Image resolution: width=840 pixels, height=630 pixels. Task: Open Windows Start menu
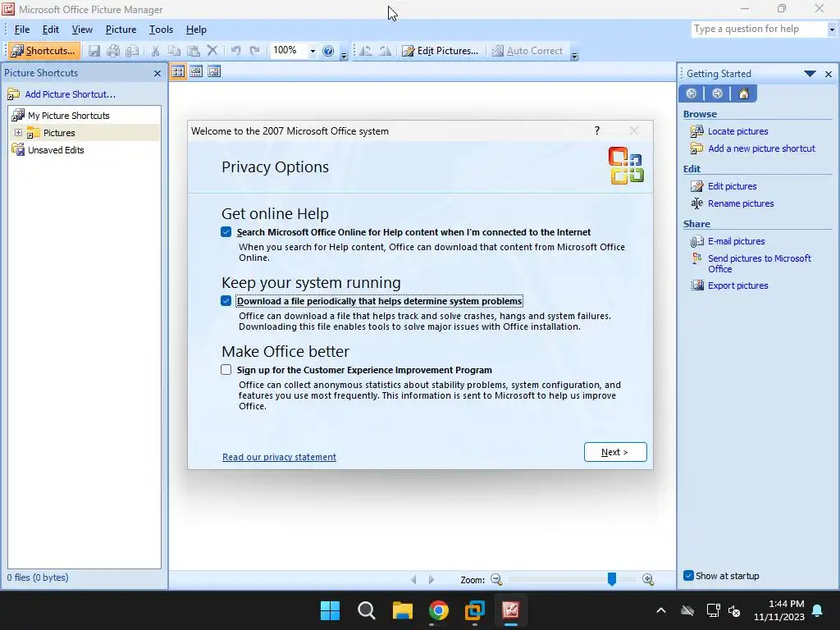[x=330, y=610]
